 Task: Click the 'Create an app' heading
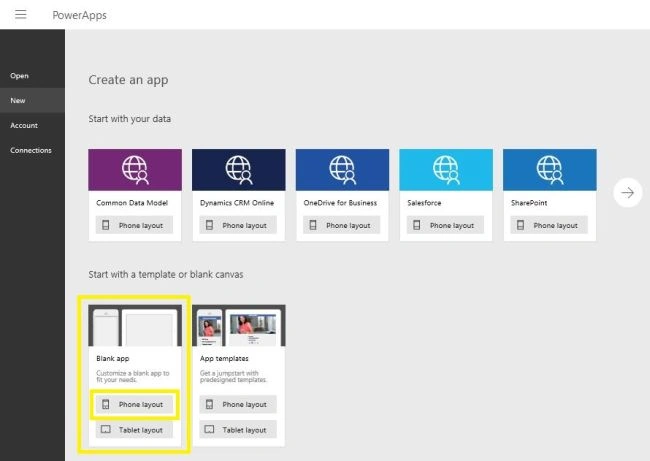coord(128,80)
